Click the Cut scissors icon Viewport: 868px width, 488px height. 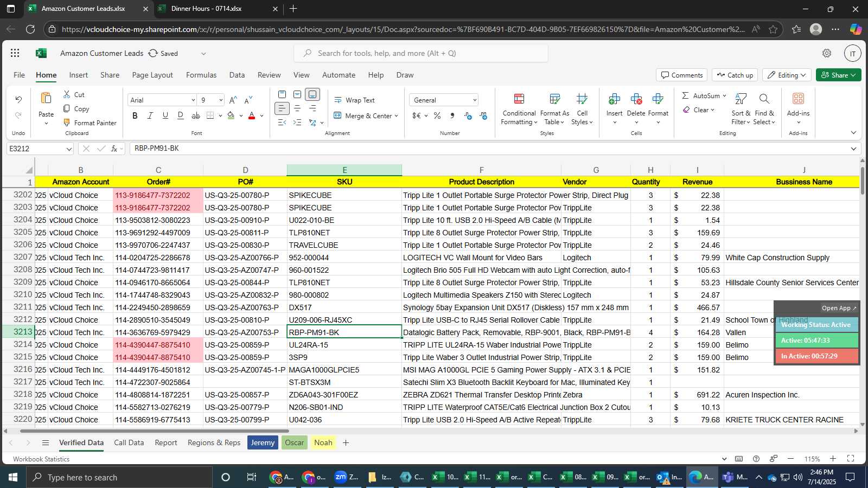coord(67,94)
